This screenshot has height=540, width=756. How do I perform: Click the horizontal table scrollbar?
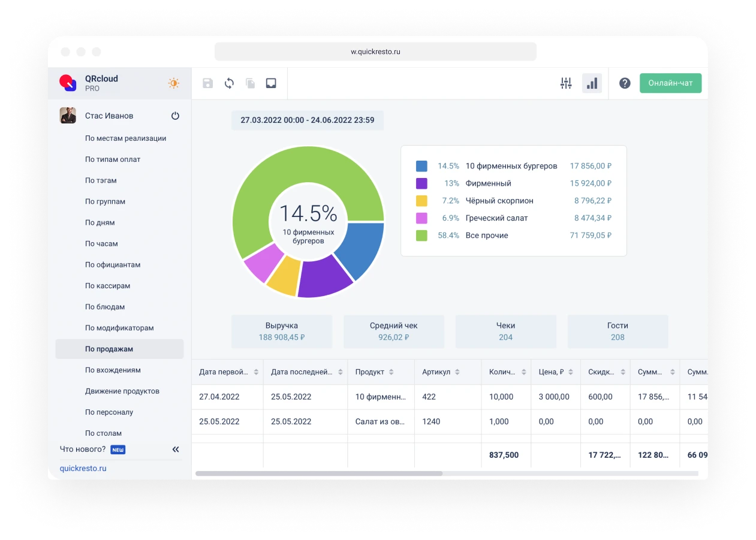click(319, 473)
